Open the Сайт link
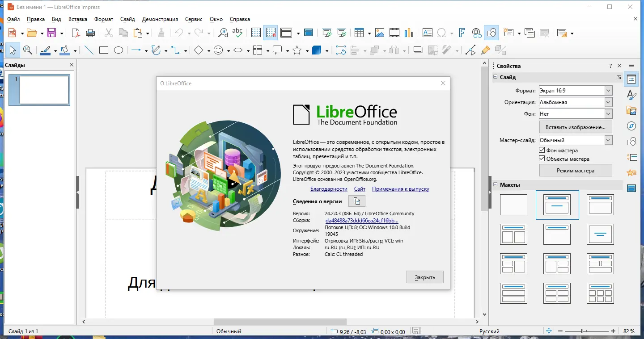Screen dimensions: 644x339 [x=360, y=189]
